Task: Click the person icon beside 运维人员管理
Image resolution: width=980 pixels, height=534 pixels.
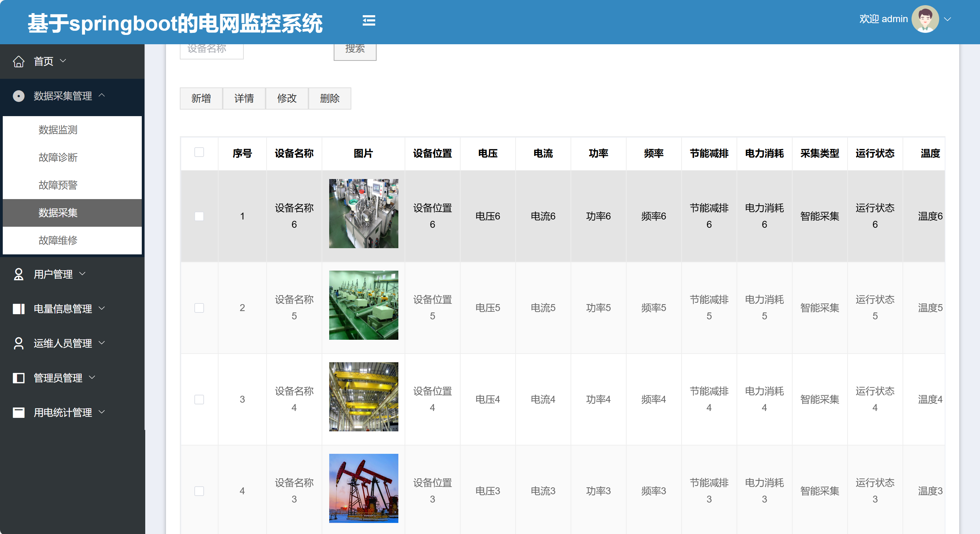Action: (19, 343)
